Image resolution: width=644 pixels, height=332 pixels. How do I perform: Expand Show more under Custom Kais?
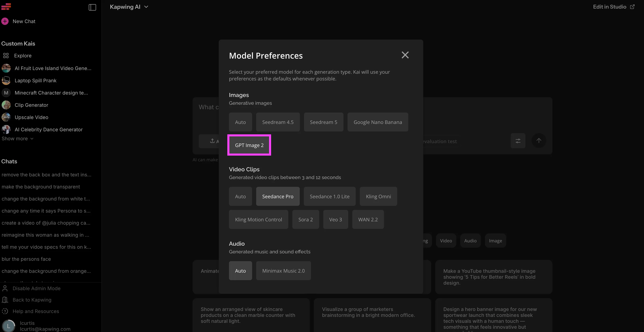pyautogui.click(x=18, y=139)
